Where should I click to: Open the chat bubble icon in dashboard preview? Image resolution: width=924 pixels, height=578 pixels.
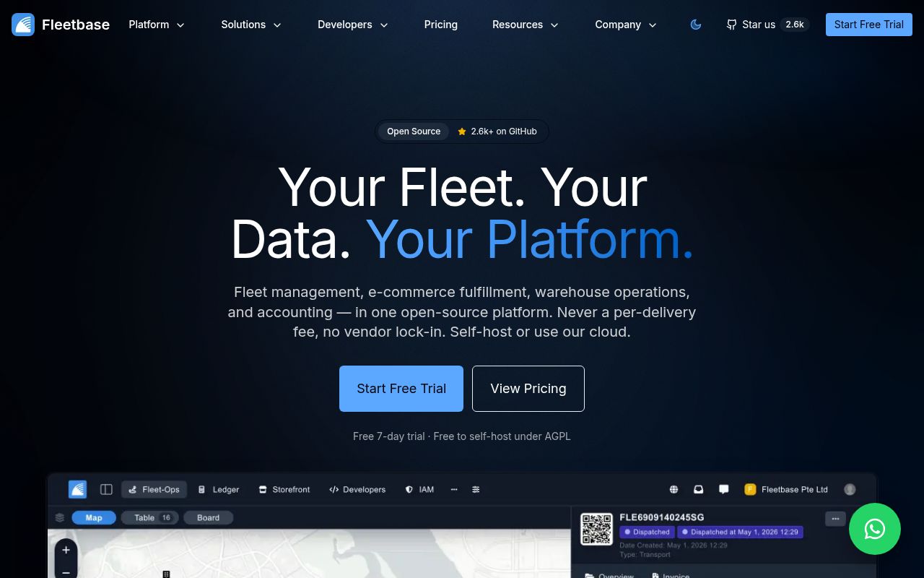tap(724, 489)
